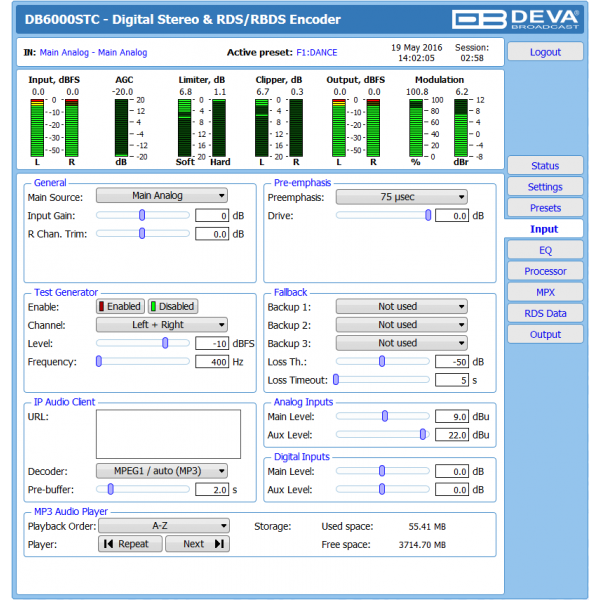Open the Backup 2 dropdown
Image resolution: width=600 pixels, height=600 pixels.
pos(401,325)
